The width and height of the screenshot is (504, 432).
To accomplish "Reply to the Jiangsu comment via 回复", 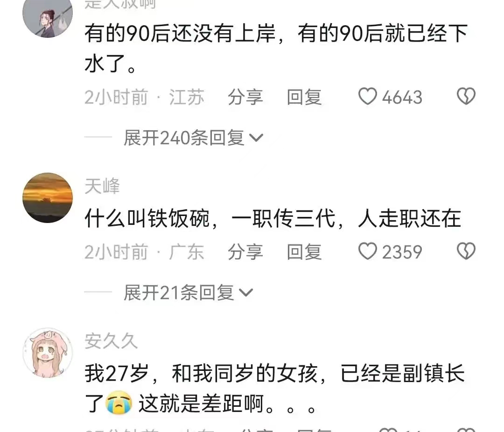I will [x=304, y=97].
